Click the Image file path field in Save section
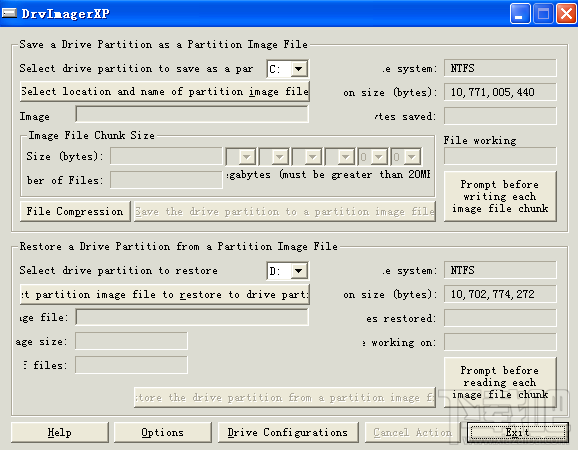This screenshot has height=450, width=578. point(192,114)
